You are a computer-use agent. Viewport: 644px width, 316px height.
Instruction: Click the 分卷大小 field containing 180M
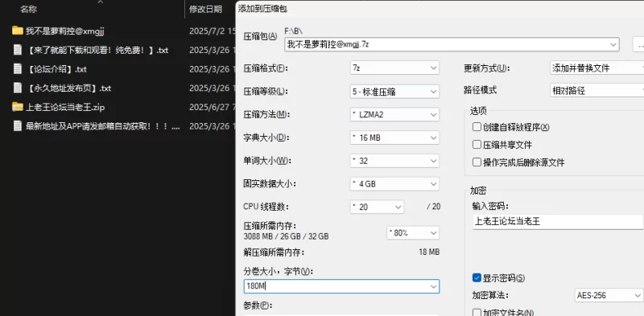341,286
